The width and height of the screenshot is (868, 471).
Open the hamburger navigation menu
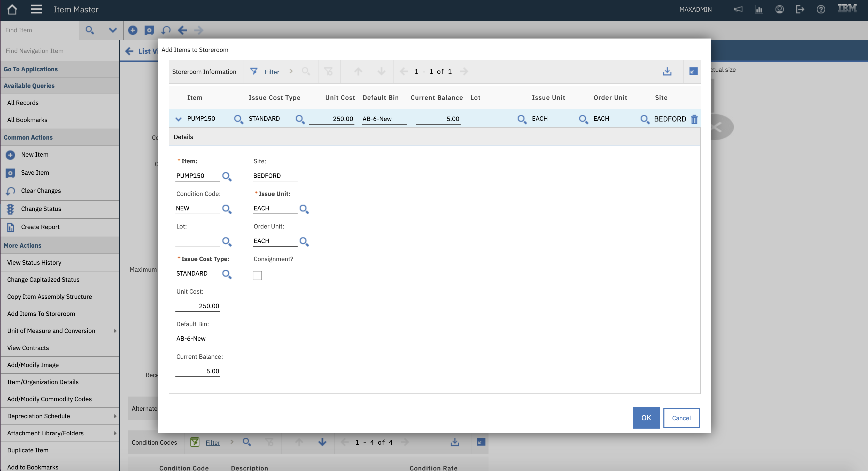[36, 10]
